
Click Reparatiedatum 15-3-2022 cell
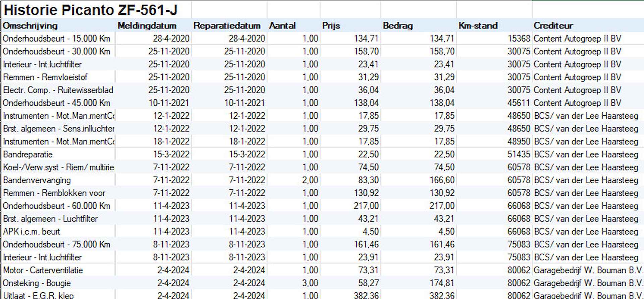point(229,154)
